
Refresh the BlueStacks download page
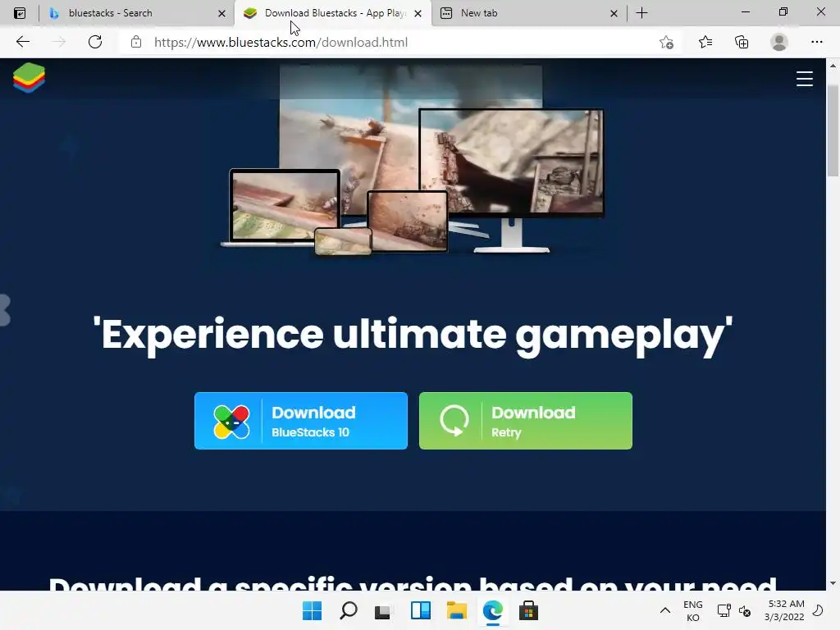(95, 42)
